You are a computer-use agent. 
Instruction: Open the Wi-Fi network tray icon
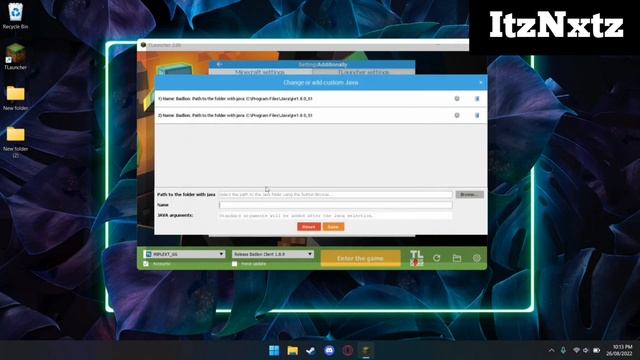point(576,351)
